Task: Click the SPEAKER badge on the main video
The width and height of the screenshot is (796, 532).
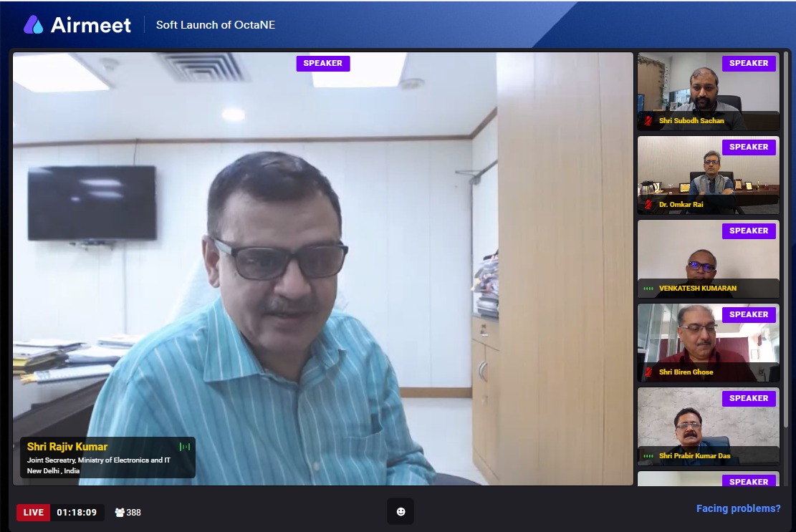Action: (323, 64)
